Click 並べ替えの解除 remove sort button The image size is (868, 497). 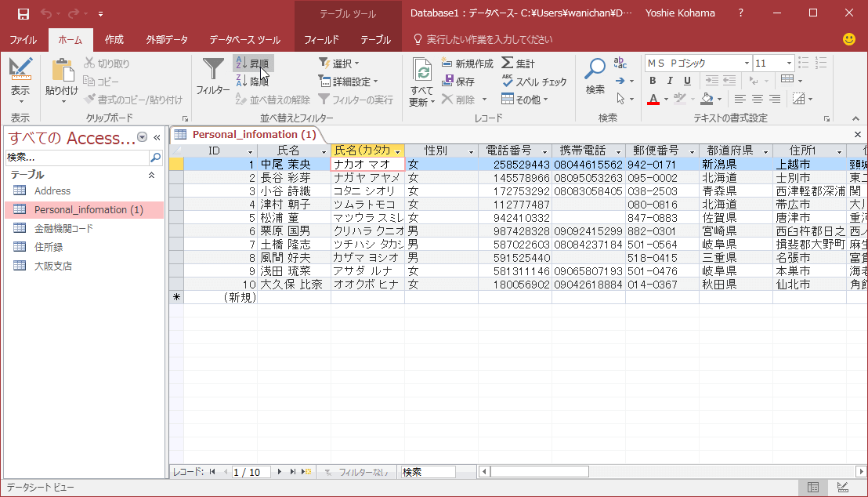(273, 100)
